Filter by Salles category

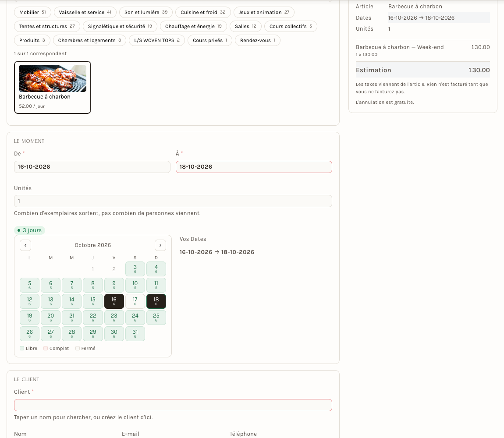pos(245,26)
